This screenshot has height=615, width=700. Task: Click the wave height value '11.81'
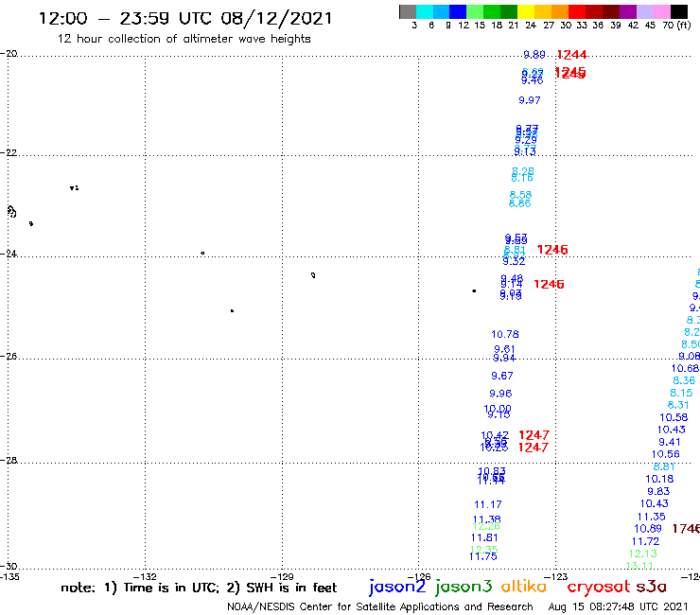point(484,537)
